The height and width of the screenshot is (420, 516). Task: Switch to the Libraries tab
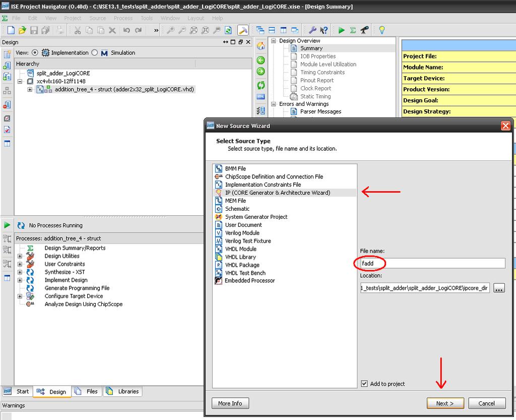123,391
